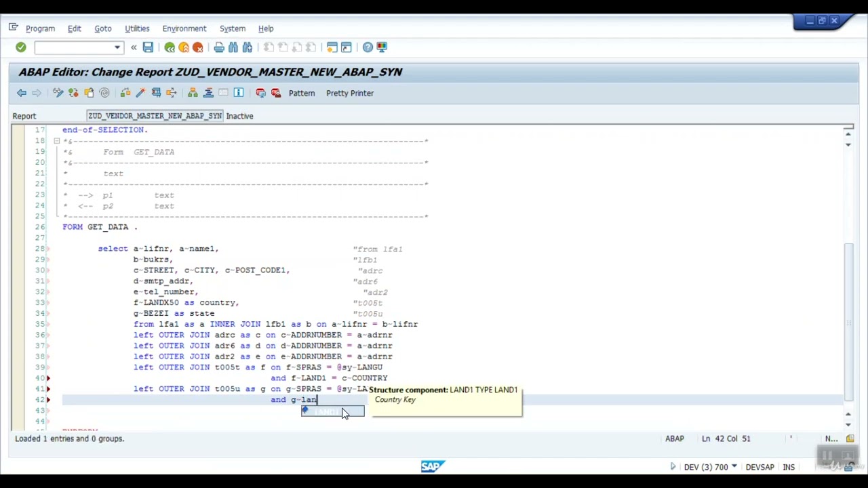Viewport: 868px width, 488px height.
Task: Click the blue back arrow in application toolbar
Action: coord(22,93)
